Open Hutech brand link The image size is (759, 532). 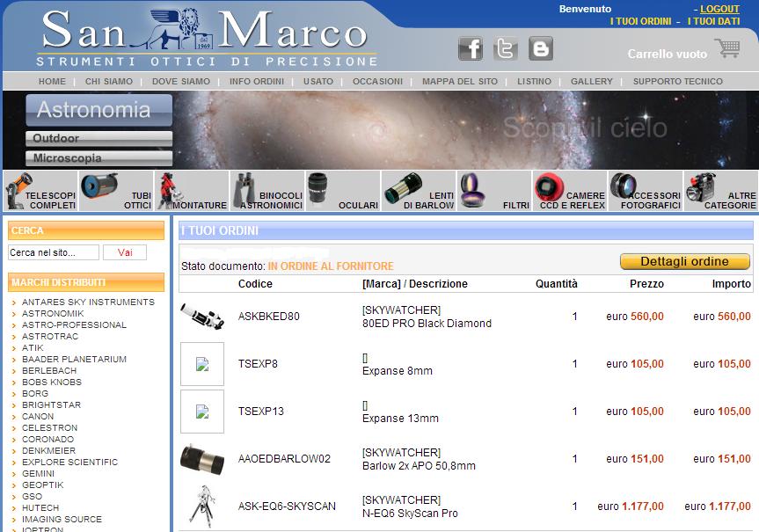pyautogui.click(x=40, y=507)
